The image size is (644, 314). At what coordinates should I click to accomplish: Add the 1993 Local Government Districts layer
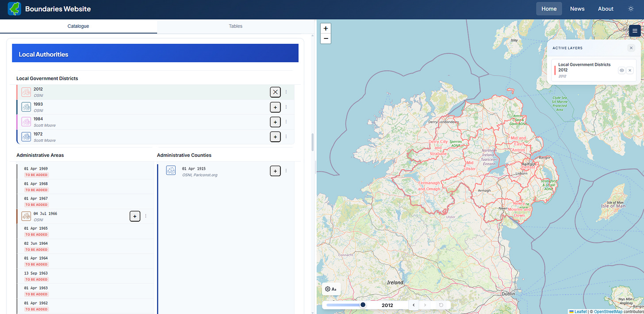(275, 107)
